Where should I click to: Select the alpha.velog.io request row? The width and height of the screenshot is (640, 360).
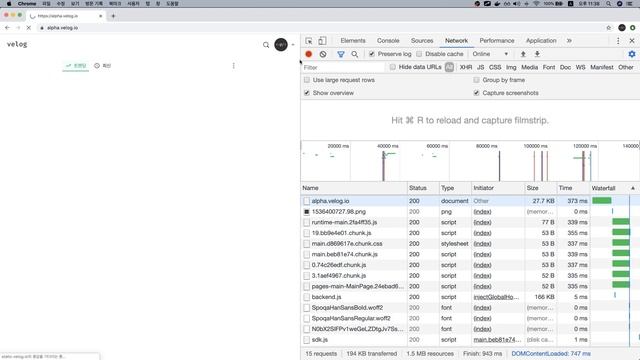point(470,201)
